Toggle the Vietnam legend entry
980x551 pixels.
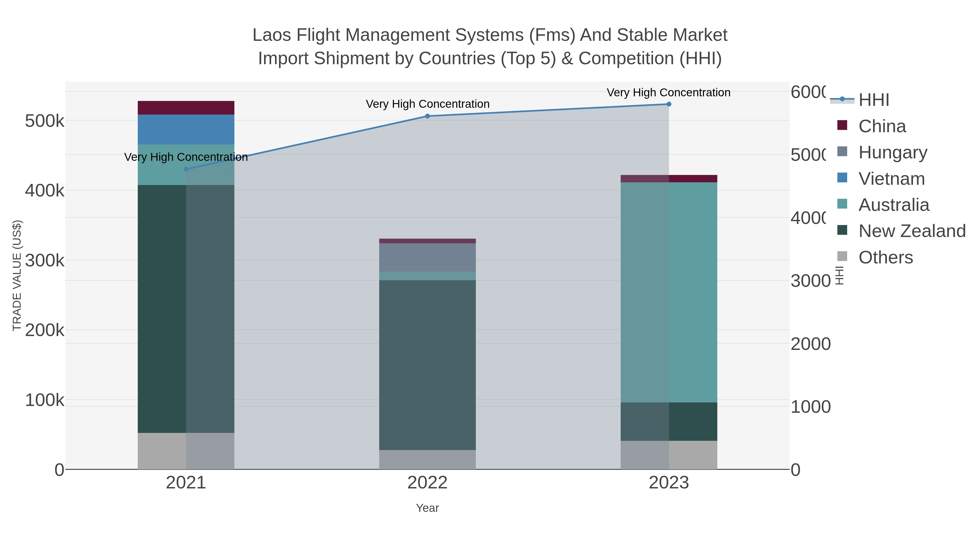[881, 178]
